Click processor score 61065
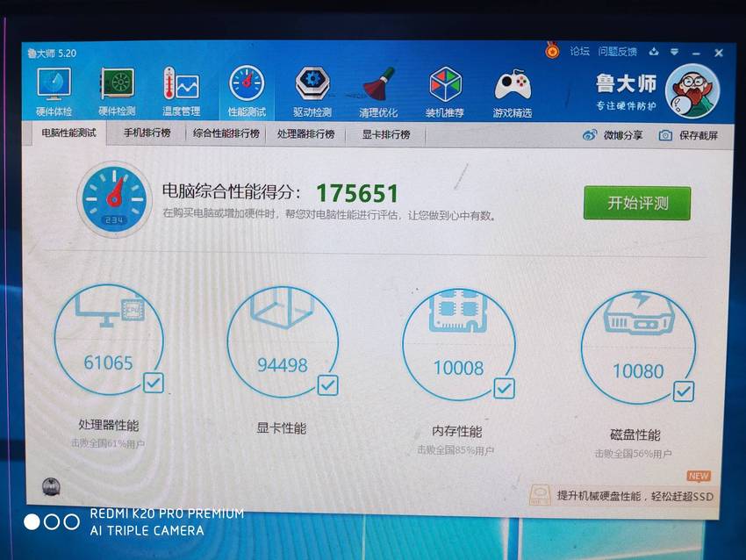The width and height of the screenshot is (746, 560). point(108,363)
